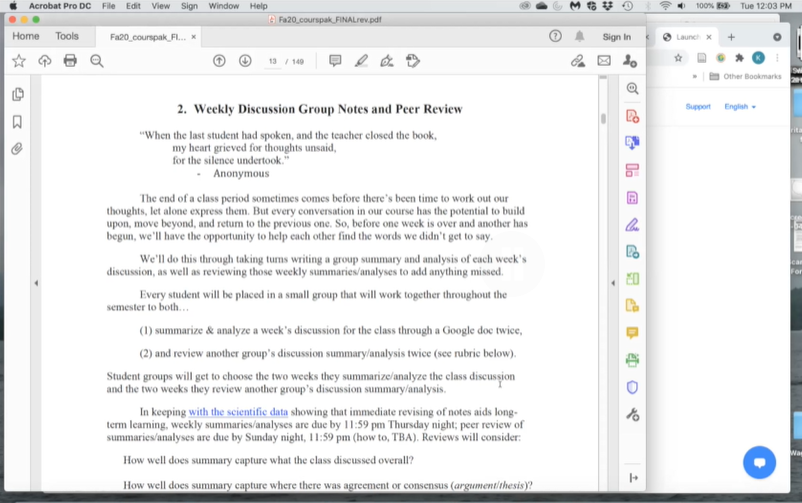Print the document using printer icon

click(70, 61)
